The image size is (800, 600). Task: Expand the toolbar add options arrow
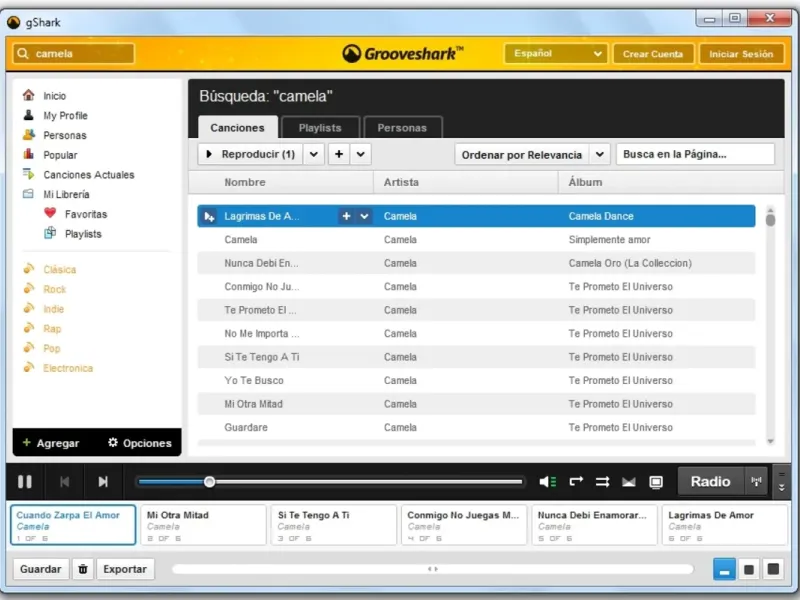(x=361, y=154)
